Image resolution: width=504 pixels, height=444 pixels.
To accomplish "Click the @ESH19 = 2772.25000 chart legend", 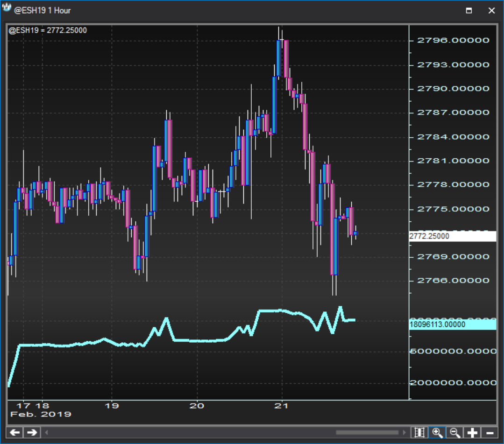I will pyautogui.click(x=48, y=30).
